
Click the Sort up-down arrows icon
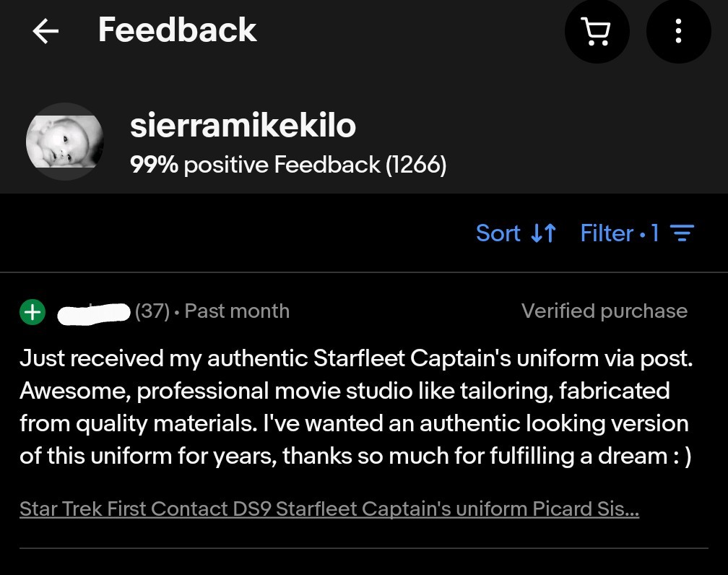543,233
